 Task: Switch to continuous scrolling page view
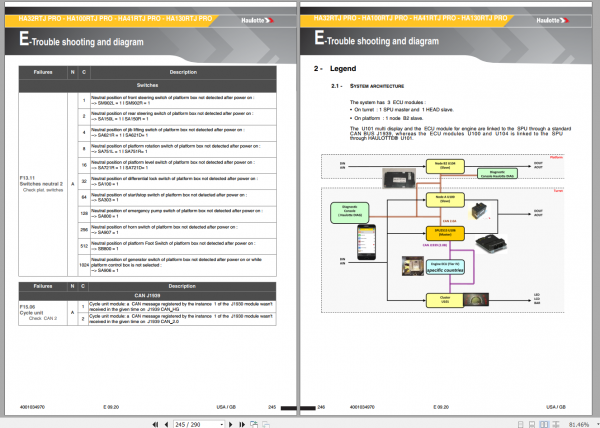click(532, 425)
